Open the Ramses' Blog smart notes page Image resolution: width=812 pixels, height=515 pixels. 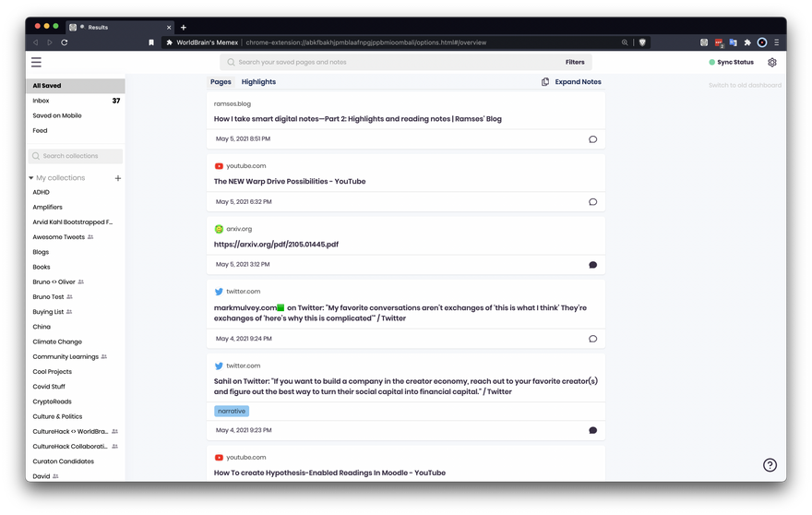(x=358, y=119)
